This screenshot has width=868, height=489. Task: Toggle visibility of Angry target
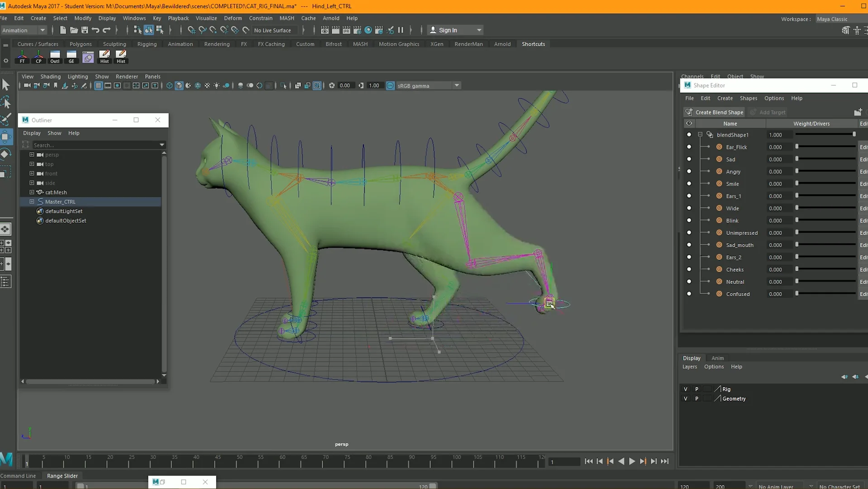689,172
